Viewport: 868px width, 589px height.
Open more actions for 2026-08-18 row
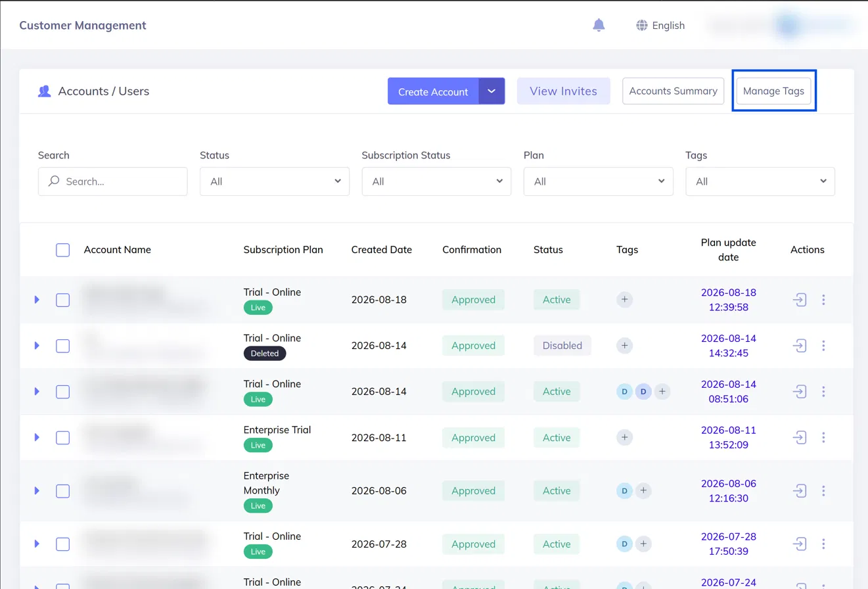(x=823, y=300)
